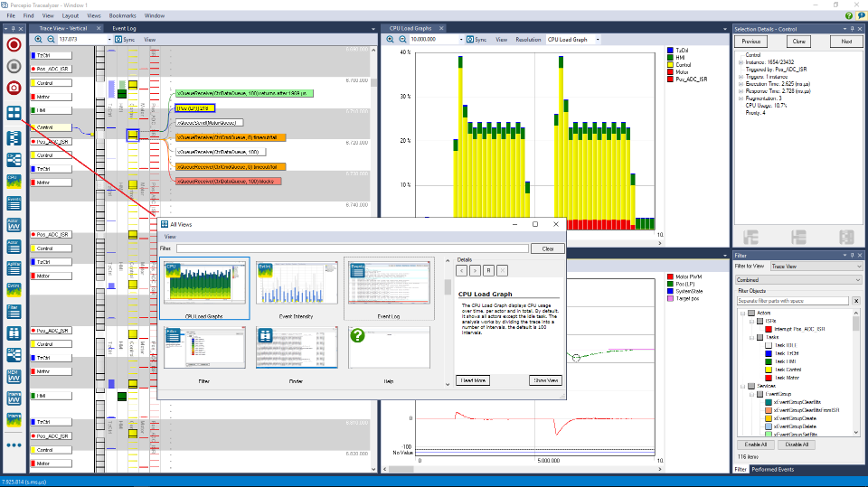Expand the Instance row in Selection Details
This screenshot has height=487, width=868.
point(741,62)
